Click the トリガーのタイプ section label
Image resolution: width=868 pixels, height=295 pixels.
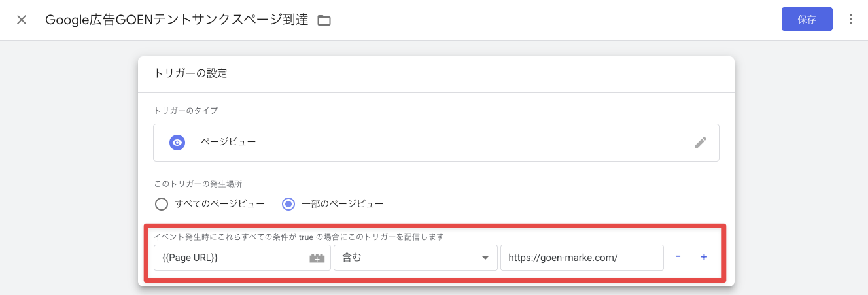point(186,111)
